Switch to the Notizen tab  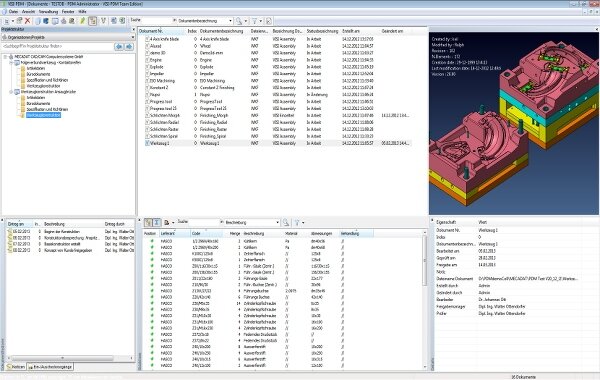click(x=16, y=367)
